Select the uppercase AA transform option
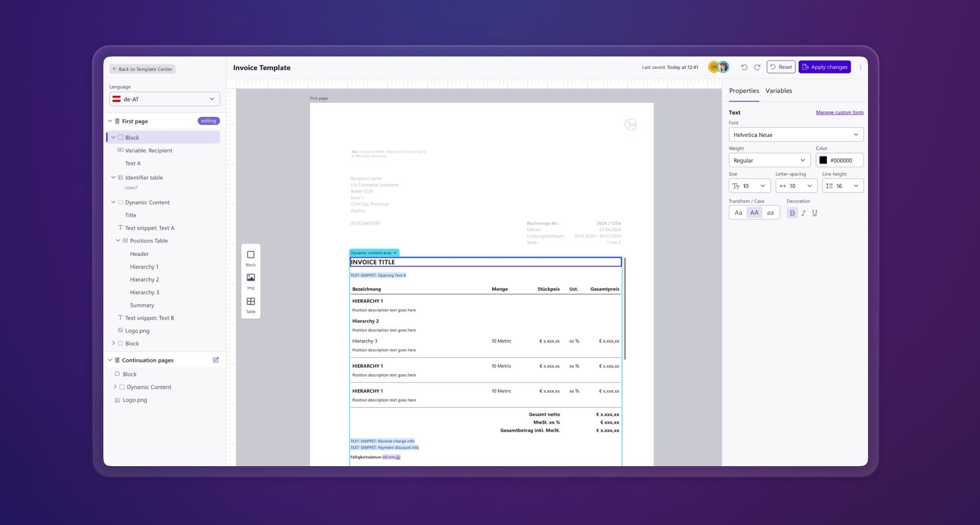This screenshot has width=980, height=525. tap(754, 213)
